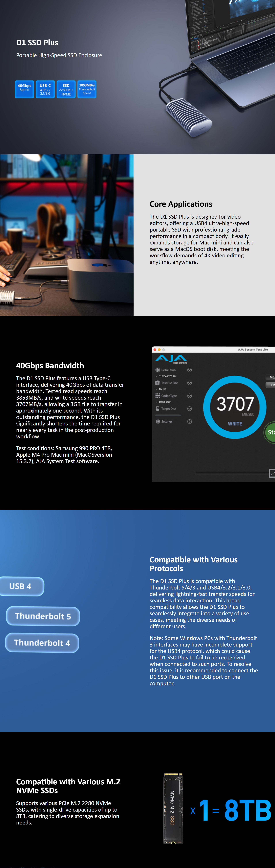Viewport: 275px width, 868px height.
Task: Click the red close dot of AJA window
Action: pyautogui.click(x=155, y=350)
